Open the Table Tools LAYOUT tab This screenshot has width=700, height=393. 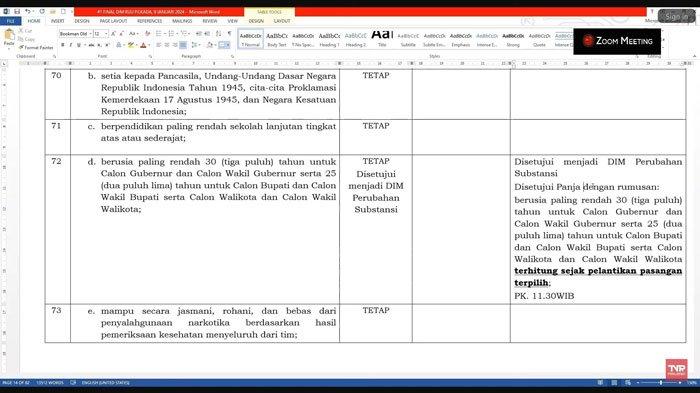(x=282, y=21)
